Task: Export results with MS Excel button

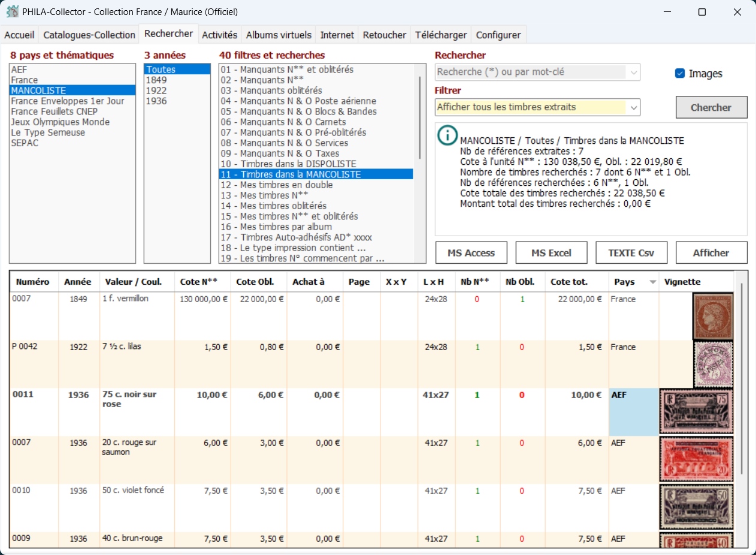Action: coord(551,253)
